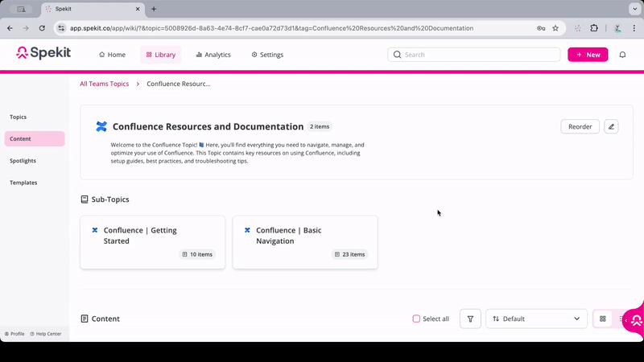Close the Spekit browser tab
This screenshot has width=644, height=362.
tap(138, 9)
